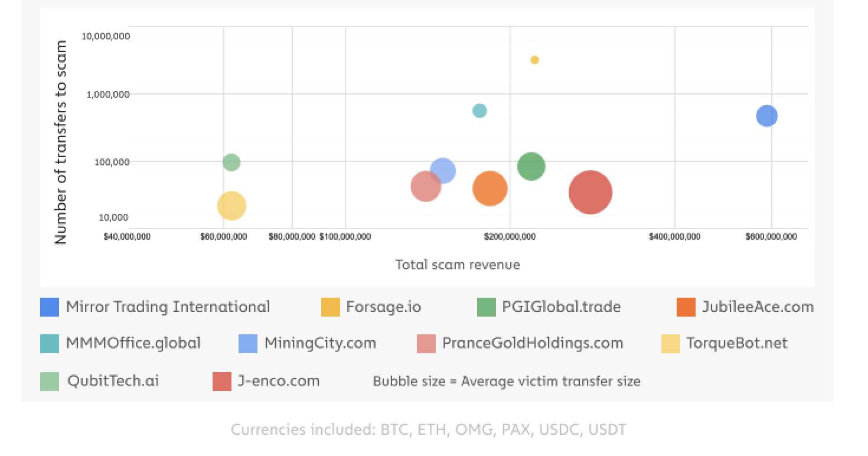Select the PGIGlobal.trade green legend swatch

tap(487, 307)
